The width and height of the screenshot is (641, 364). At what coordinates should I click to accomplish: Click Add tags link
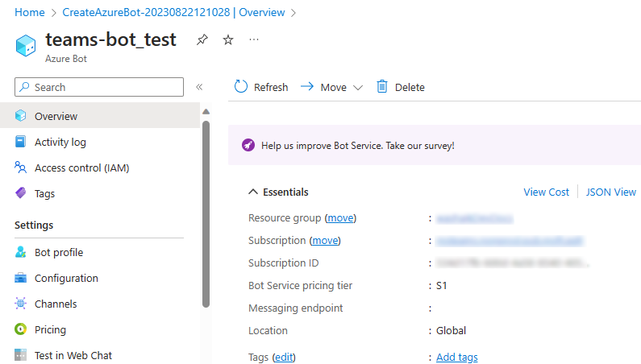(456, 358)
